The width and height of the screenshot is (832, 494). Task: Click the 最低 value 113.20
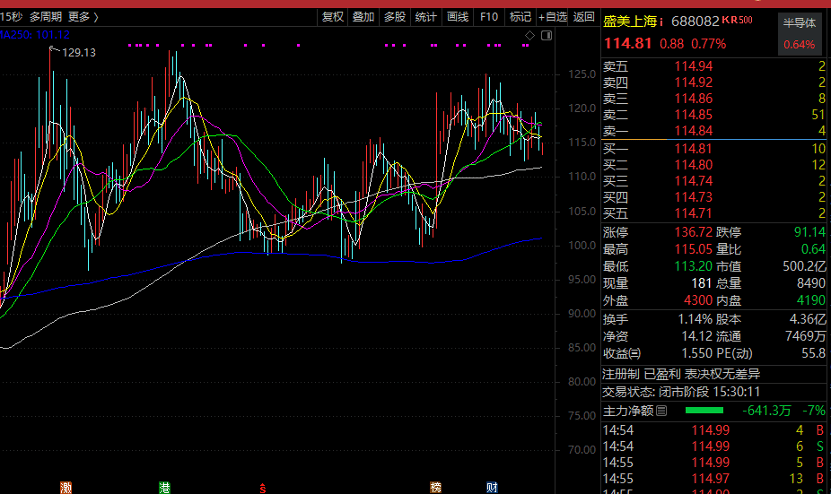pos(694,266)
